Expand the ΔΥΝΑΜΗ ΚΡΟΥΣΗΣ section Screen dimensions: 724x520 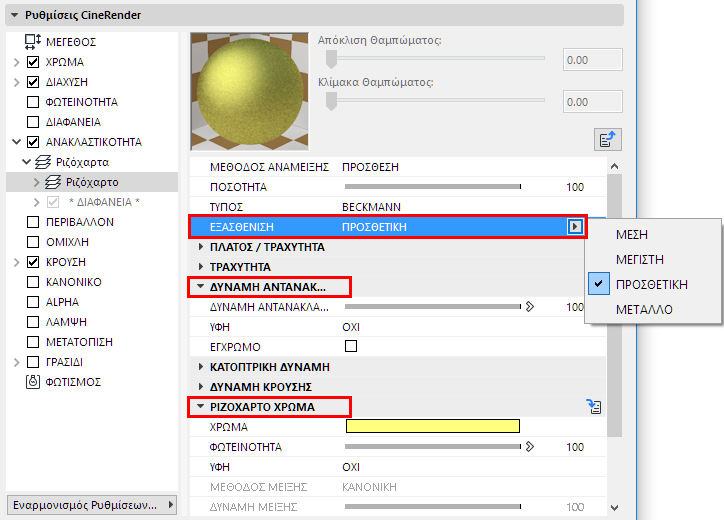point(201,387)
